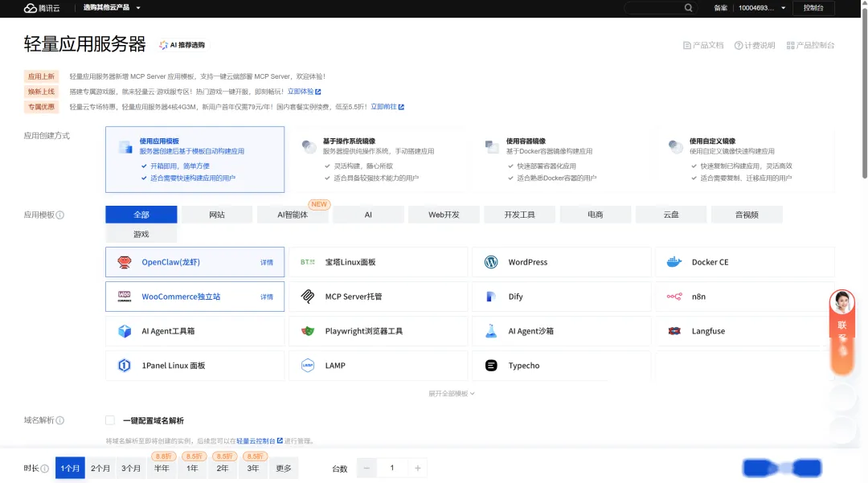868x483 pixels.
Task: Select the 3年 duration option
Action: pos(253,468)
